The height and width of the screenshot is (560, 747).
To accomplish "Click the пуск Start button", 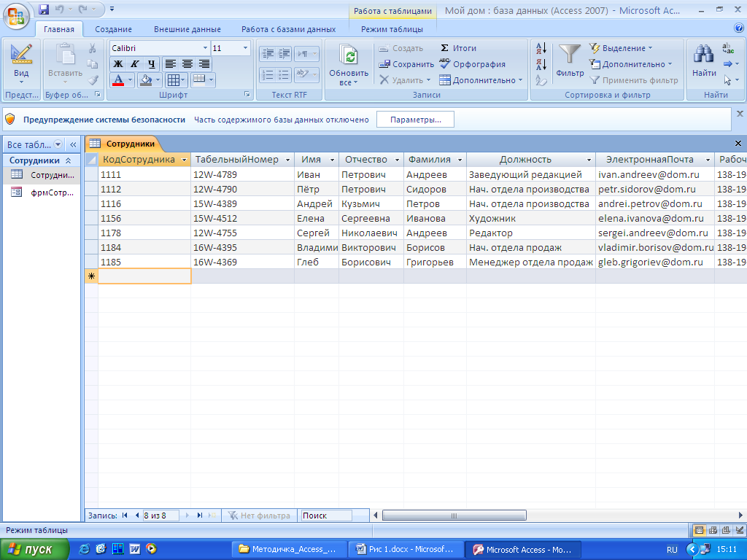I will pos(34,549).
